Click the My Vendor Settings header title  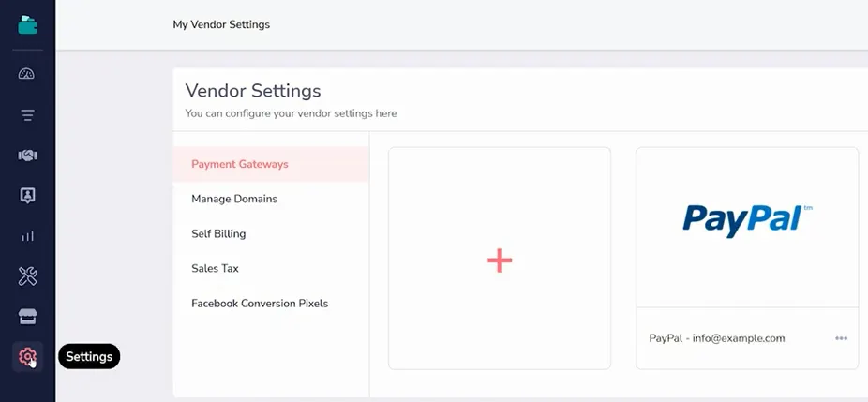point(221,24)
